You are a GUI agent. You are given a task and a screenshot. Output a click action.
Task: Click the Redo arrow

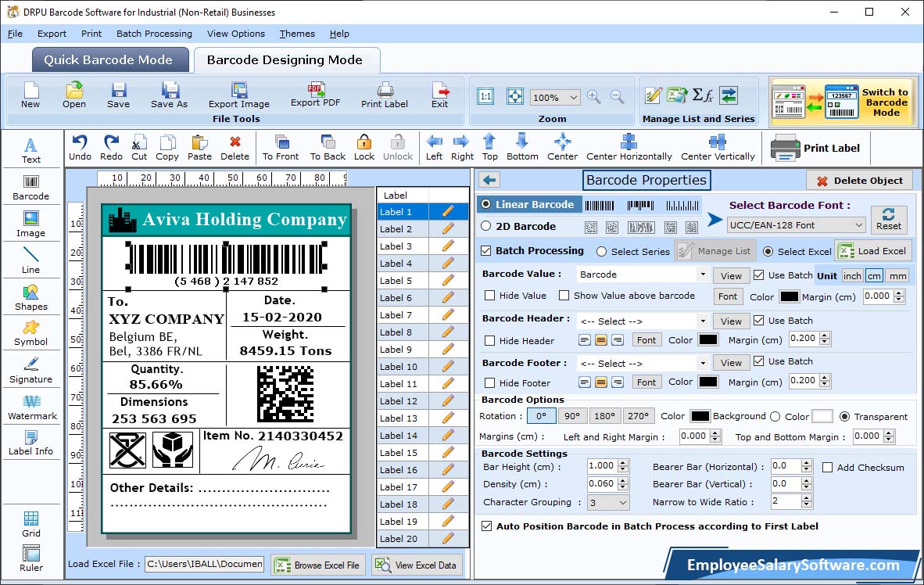(x=111, y=142)
